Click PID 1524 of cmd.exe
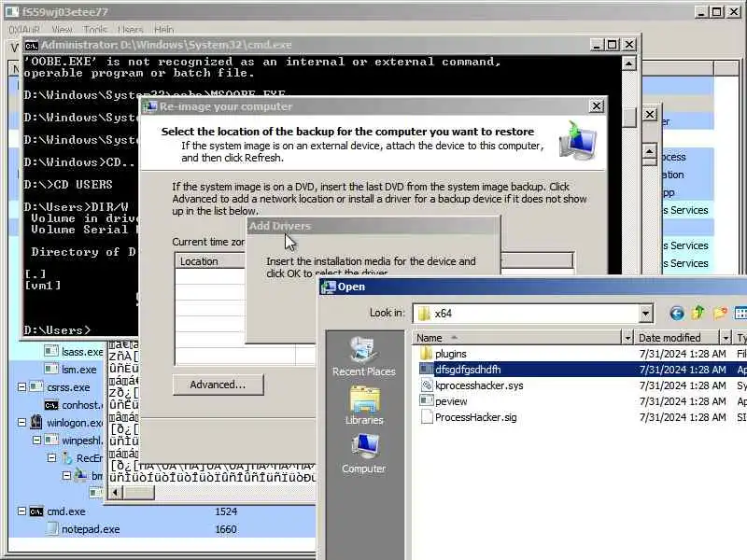 [226, 511]
